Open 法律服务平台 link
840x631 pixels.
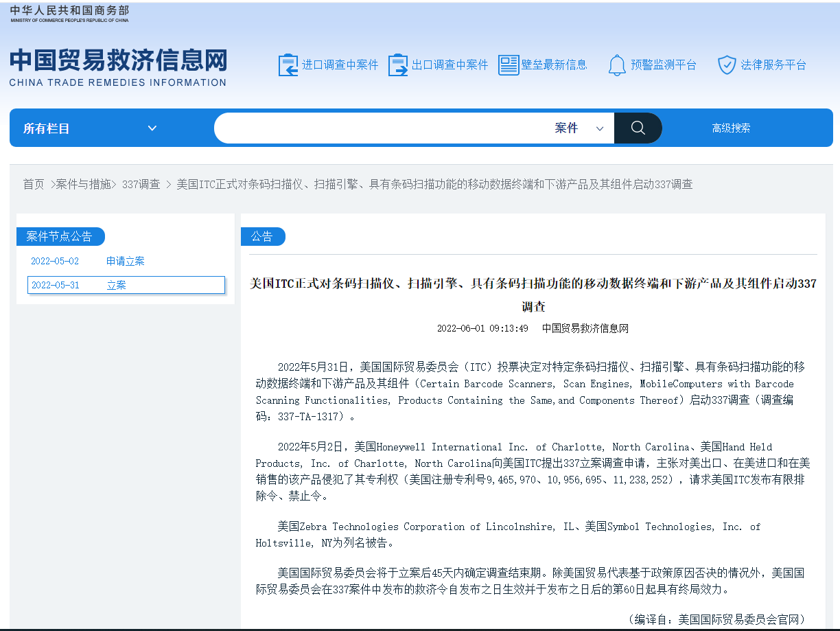[773, 65]
